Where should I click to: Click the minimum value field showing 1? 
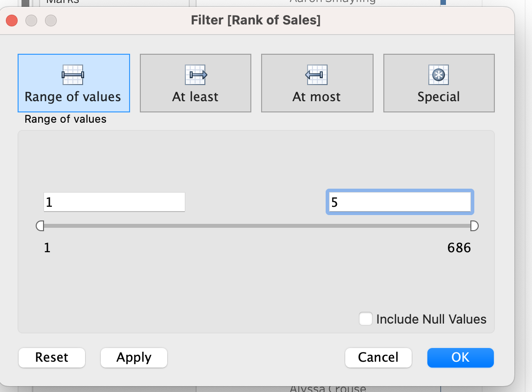pos(114,202)
